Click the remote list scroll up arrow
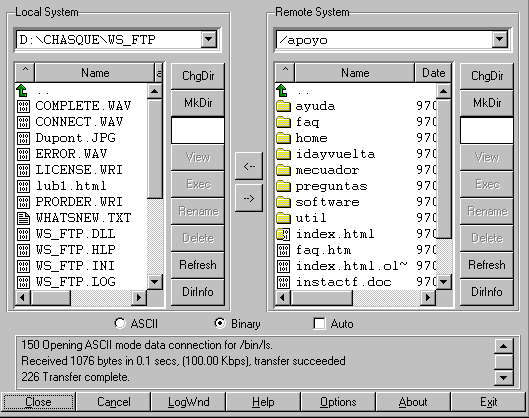 pos(444,91)
